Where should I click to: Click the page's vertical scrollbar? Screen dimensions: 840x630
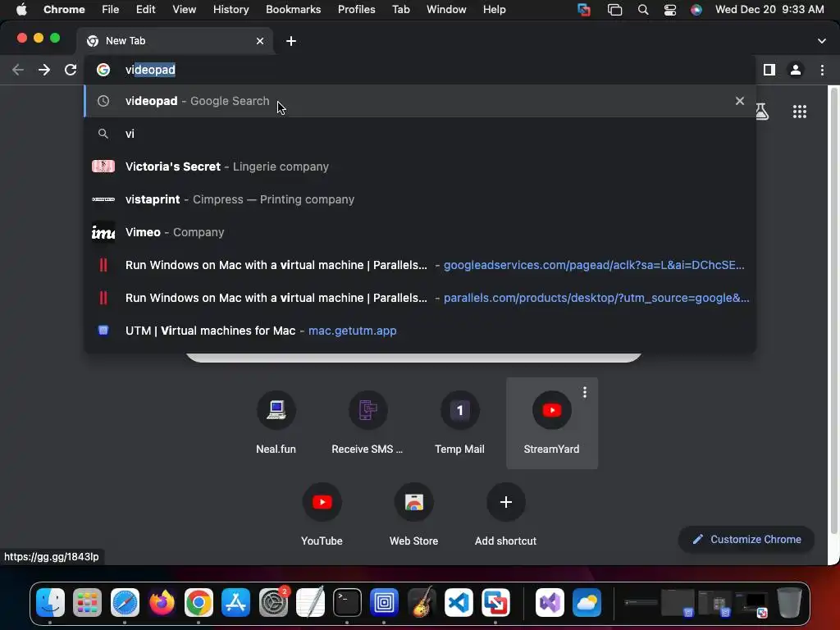click(x=833, y=311)
